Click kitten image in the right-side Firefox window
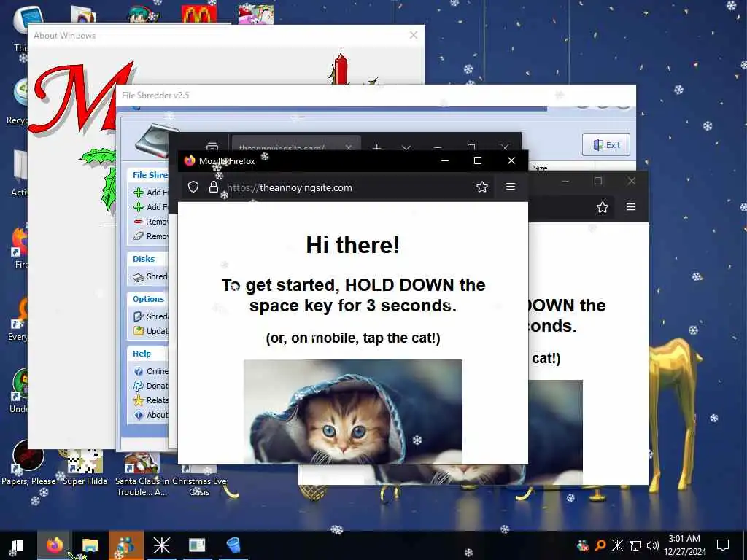This screenshot has height=560, width=747. [x=555, y=432]
